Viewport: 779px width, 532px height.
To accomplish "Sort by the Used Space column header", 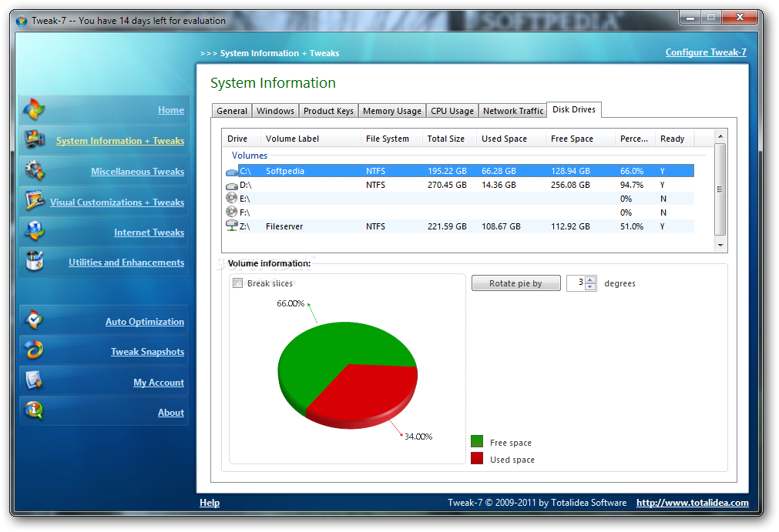I will click(511, 139).
